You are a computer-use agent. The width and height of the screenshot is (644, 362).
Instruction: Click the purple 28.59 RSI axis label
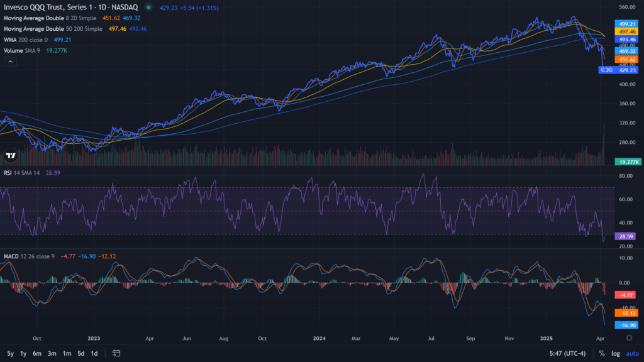coord(626,236)
